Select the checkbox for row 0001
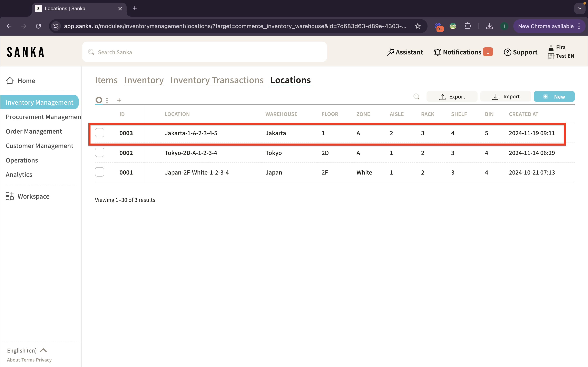This screenshot has width=588, height=367. (x=100, y=172)
